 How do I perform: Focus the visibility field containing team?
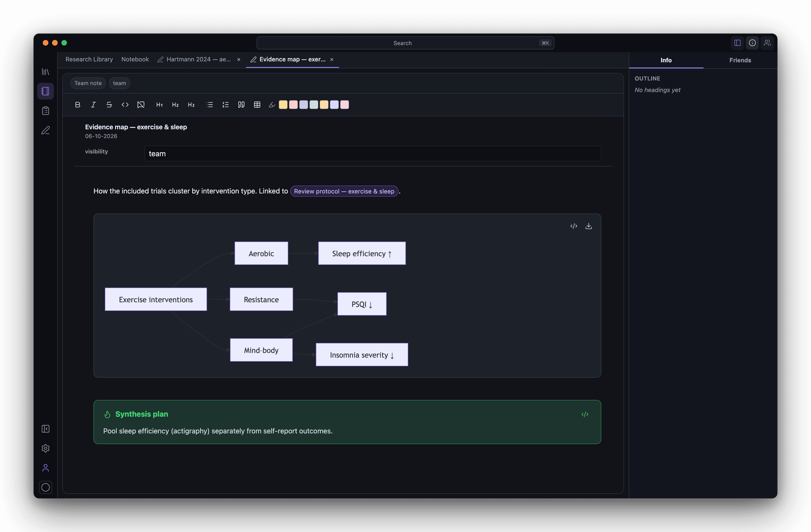pyautogui.click(x=373, y=154)
